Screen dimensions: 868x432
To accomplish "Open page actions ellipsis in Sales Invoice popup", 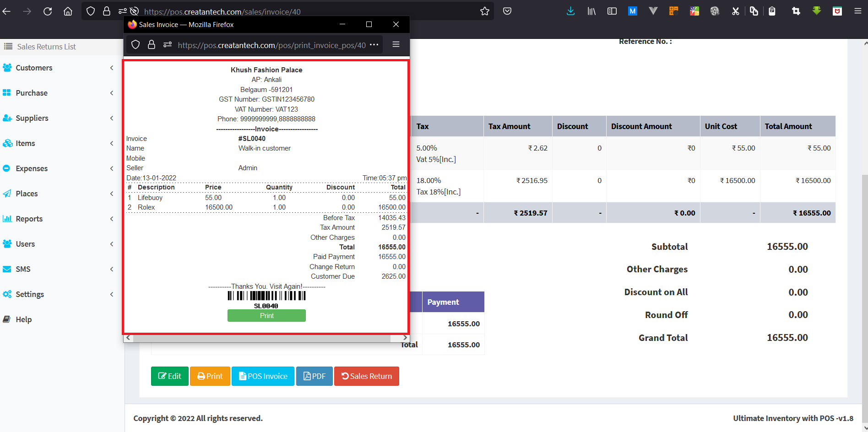I will click(374, 44).
